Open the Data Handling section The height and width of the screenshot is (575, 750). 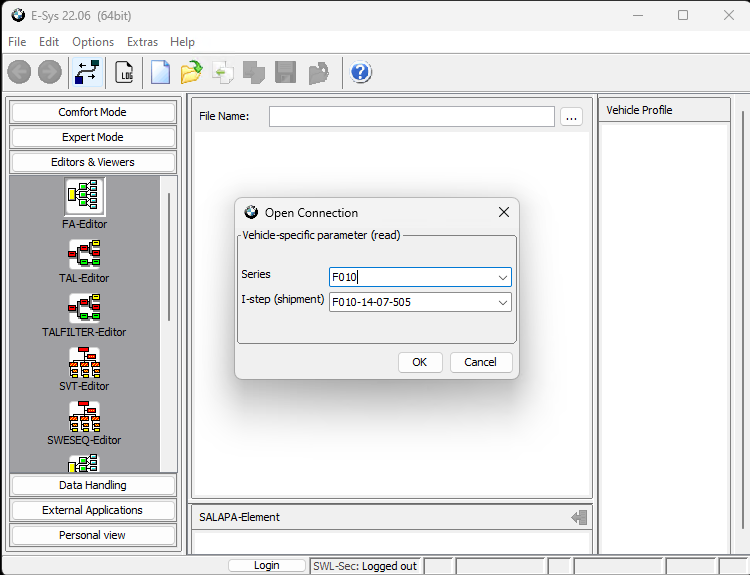(x=93, y=485)
